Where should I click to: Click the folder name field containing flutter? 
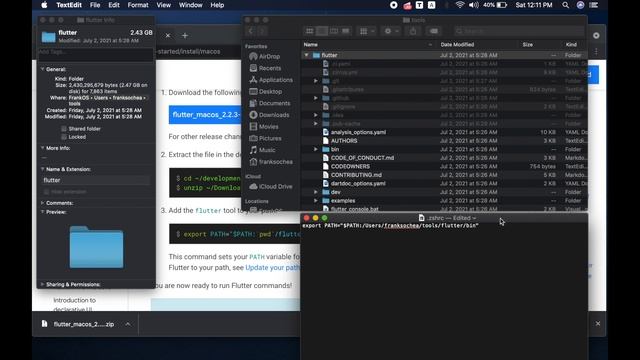coord(96,180)
